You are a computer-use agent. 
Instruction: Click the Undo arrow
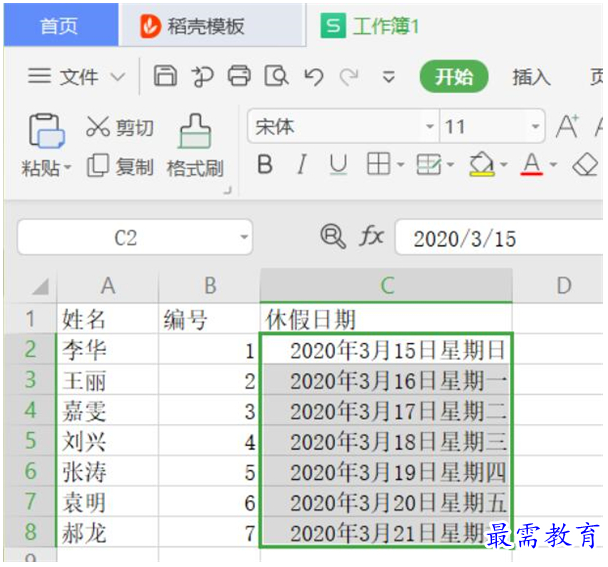(x=313, y=76)
